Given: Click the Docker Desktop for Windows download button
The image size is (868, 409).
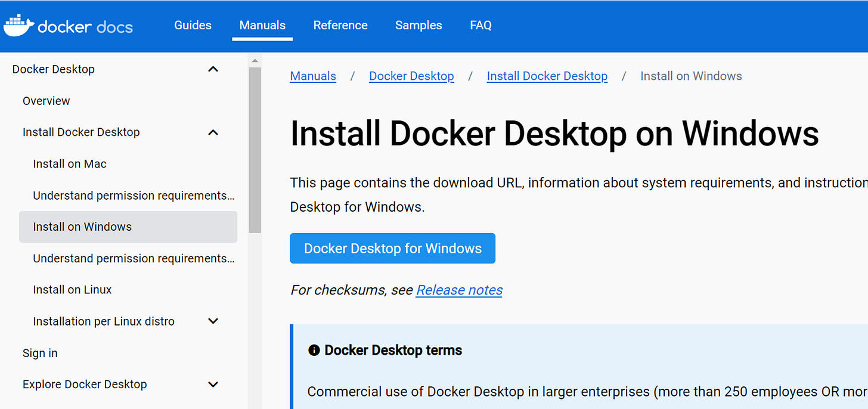Looking at the screenshot, I should 393,248.
